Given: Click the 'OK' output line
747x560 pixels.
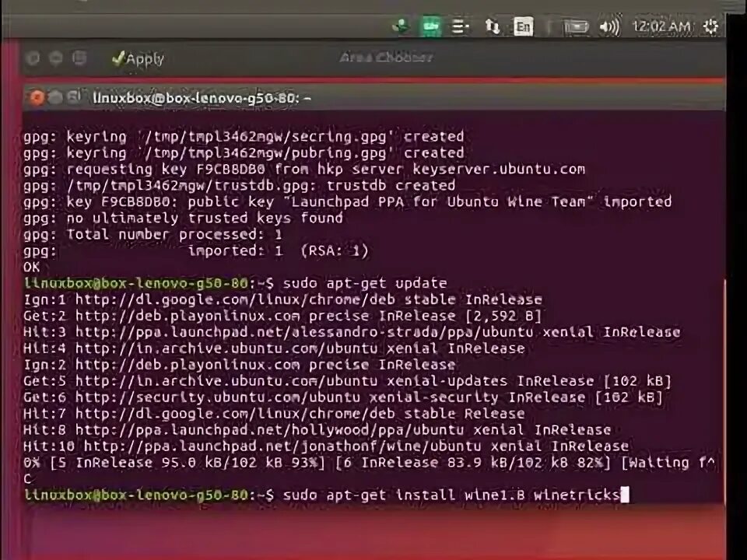Looking at the screenshot, I should [31, 267].
